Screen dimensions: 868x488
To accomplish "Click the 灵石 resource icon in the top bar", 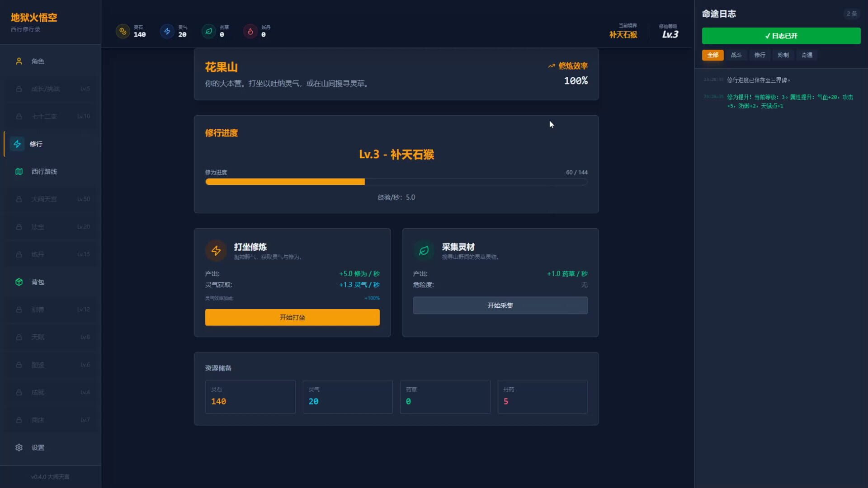I will pyautogui.click(x=123, y=31).
